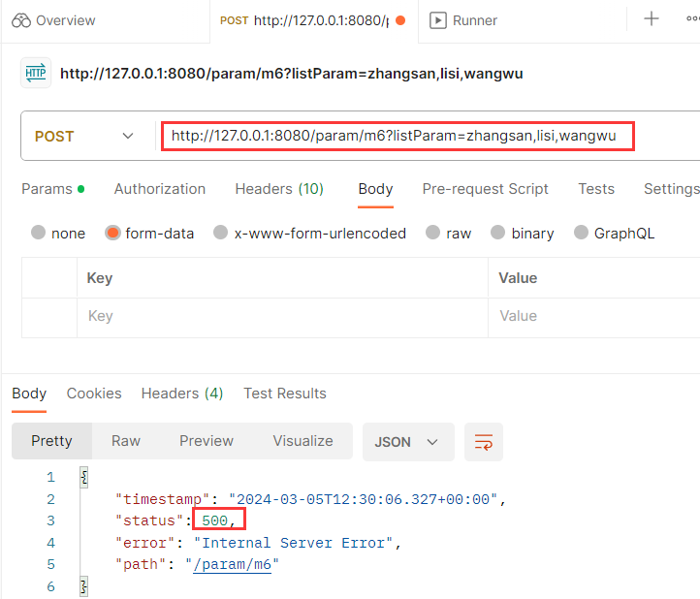Open the Pre-request Script tab
The width and height of the screenshot is (700, 599).
coord(486,189)
